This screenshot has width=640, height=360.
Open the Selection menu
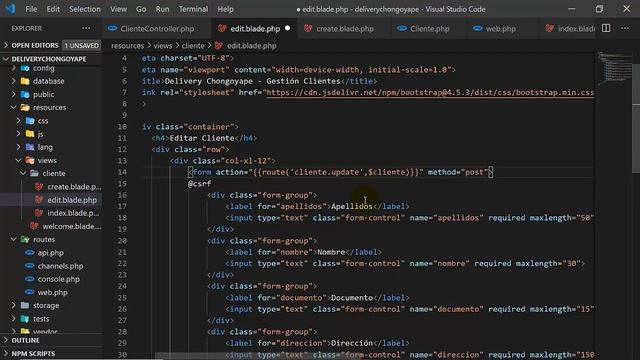[84, 9]
